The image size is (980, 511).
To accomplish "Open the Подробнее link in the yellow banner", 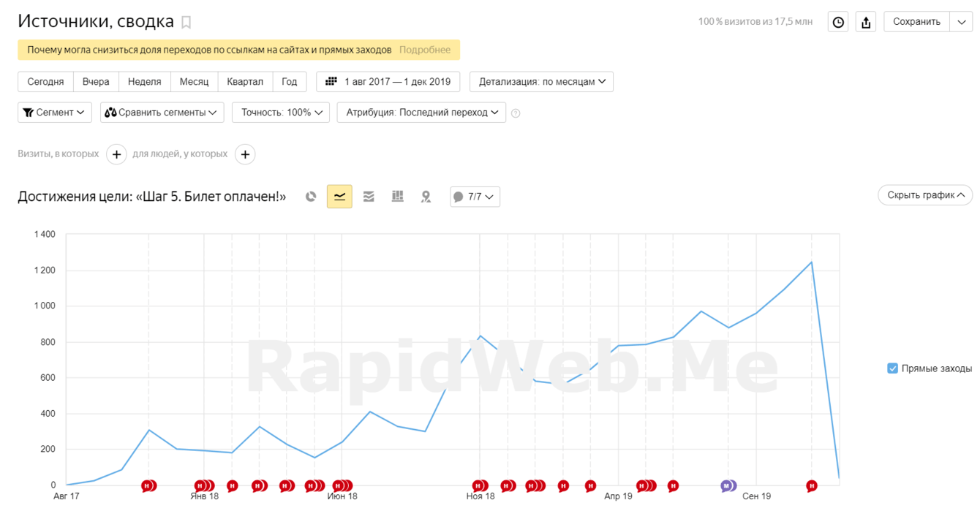I will pos(425,50).
